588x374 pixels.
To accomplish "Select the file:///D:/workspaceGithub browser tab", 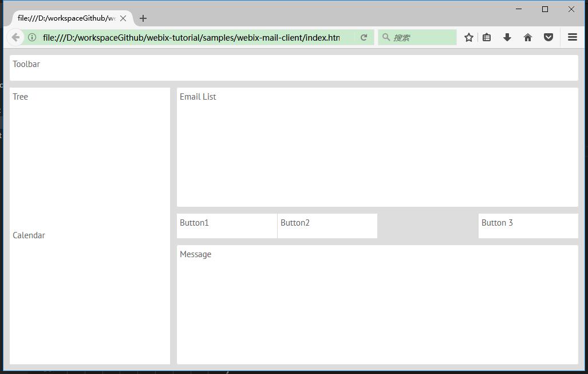I will (x=73, y=18).
